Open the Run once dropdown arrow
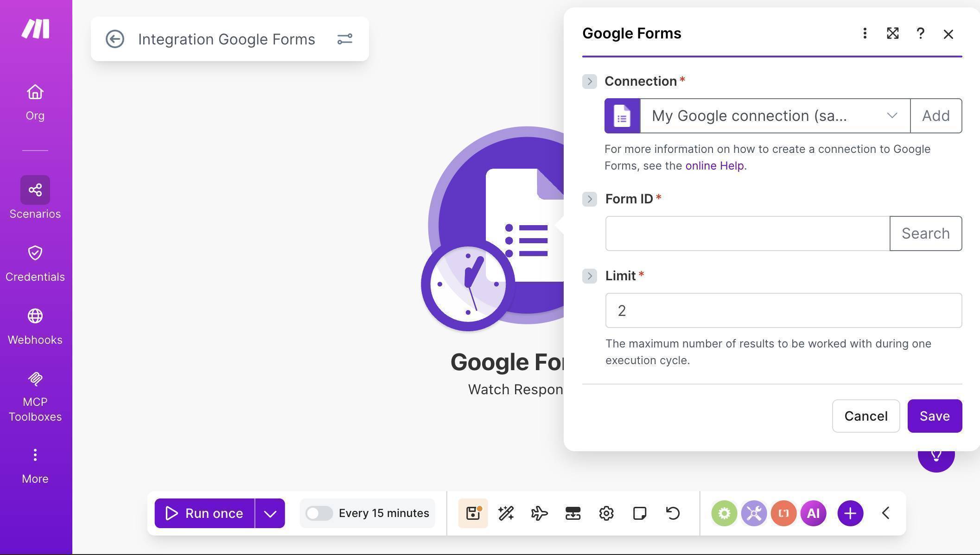This screenshot has width=980, height=555. pyautogui.click(x=270, y=513)
